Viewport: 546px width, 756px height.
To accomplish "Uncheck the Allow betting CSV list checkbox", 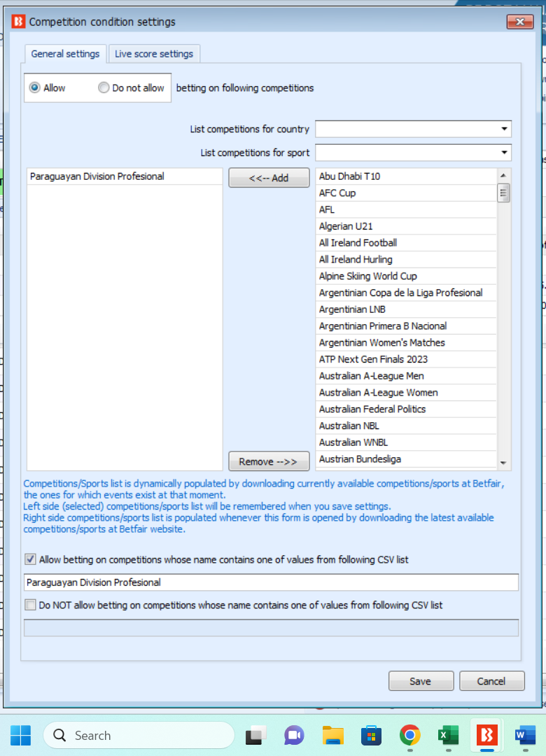I will pos(30,559).
